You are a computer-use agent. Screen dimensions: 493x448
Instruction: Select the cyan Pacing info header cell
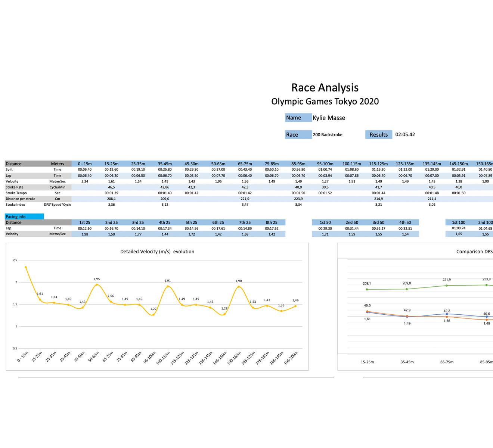pyautogui.click(x=24, y=217)
